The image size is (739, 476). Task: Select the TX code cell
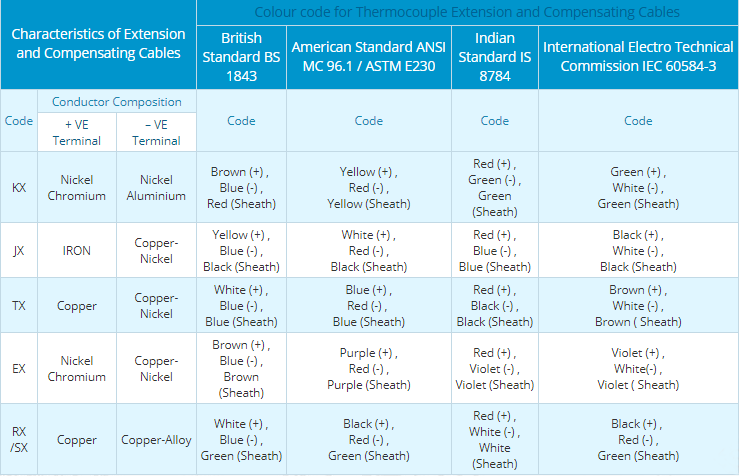[19, 305]
